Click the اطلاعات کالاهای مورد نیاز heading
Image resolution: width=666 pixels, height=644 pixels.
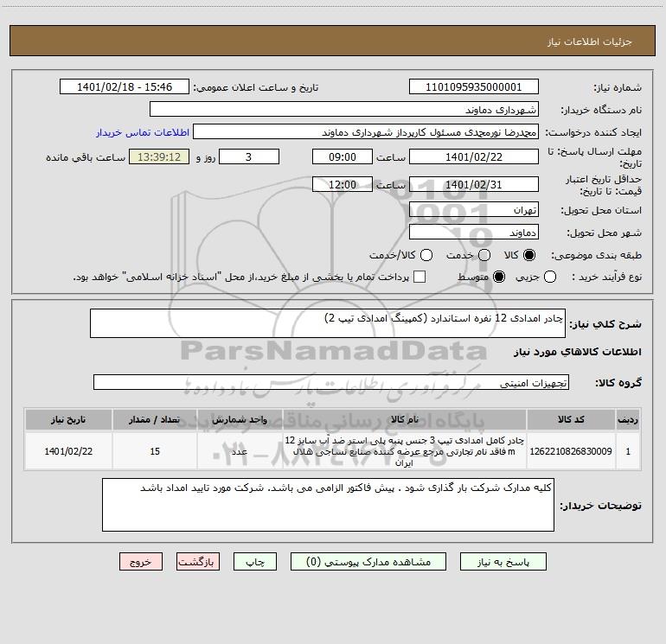[x=578, y=352]
